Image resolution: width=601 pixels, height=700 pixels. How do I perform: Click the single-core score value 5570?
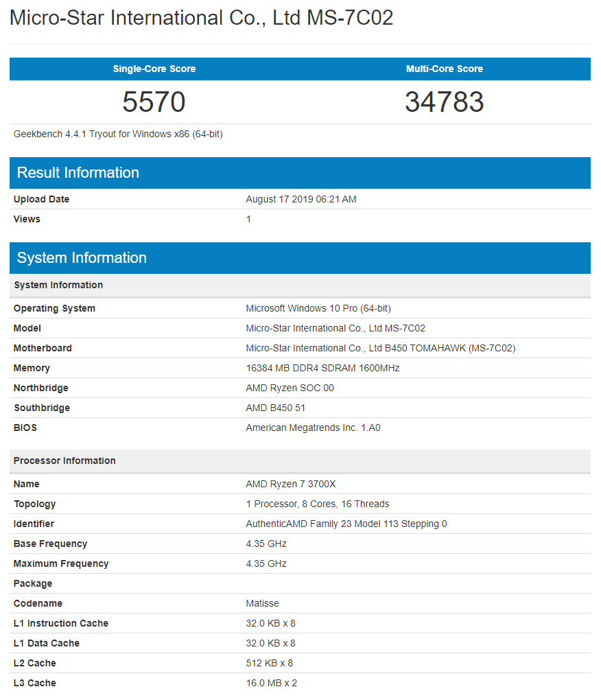[x=154, y=102]
